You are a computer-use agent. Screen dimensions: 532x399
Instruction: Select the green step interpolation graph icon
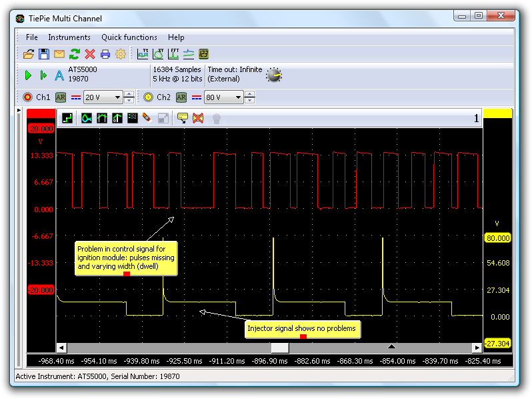pos(67,118)
